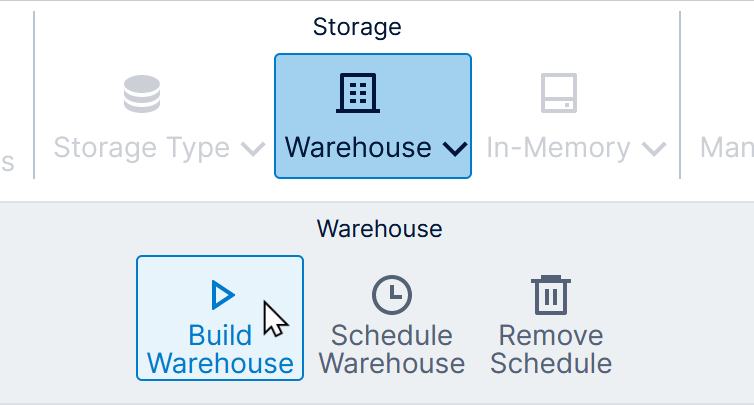Select the In-Memory text label
The image size is (754, 405).
point(559,148)
